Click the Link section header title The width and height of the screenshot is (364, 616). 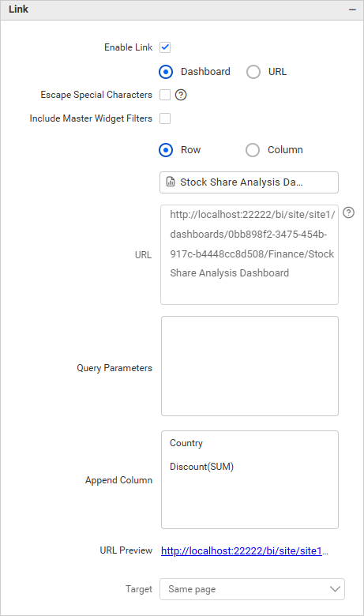pyautogui.click(x=18, y=9)
